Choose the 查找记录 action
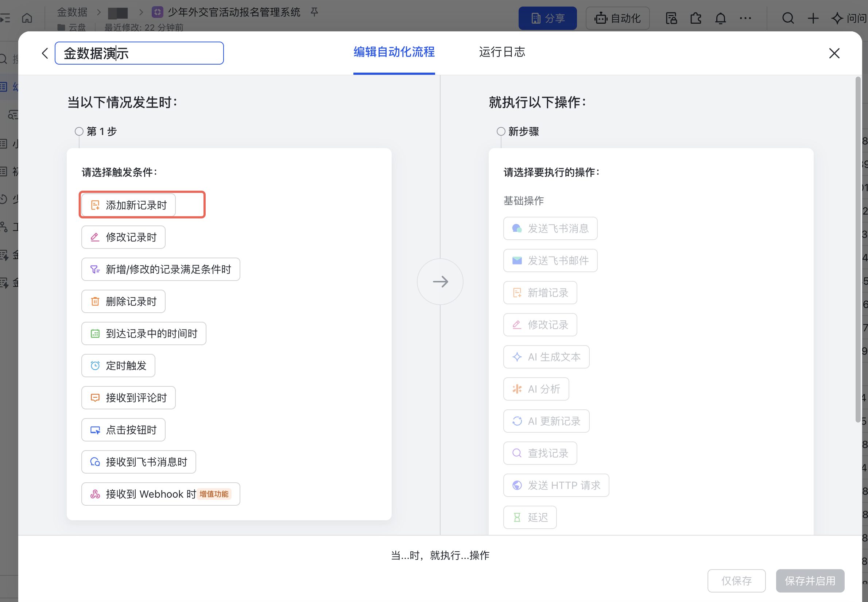 (x=540, y=453)
